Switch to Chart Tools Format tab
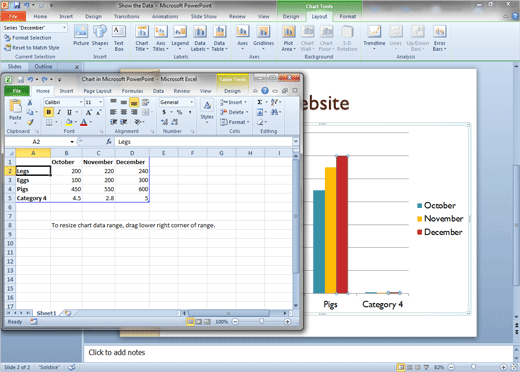This screenshot has width=520, height=372. [x=348, y=16]
